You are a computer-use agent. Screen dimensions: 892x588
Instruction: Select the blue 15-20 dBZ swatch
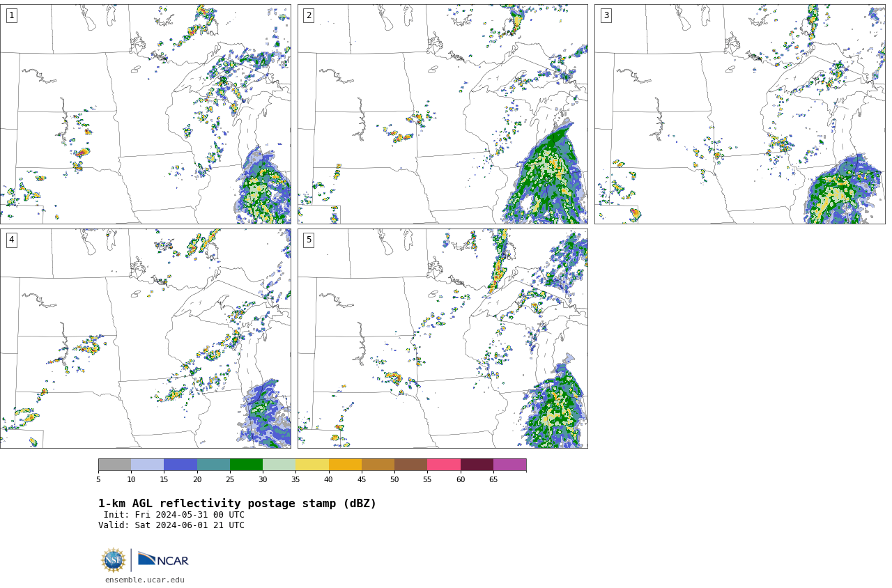(x=180, y=465)
